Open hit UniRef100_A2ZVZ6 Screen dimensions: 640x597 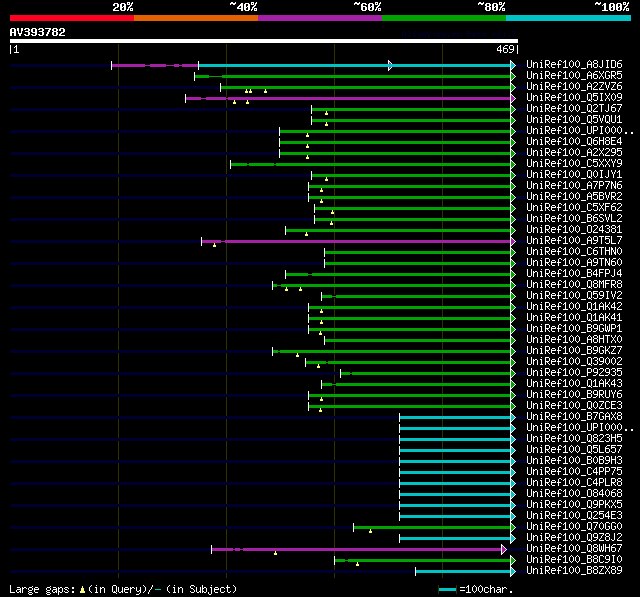click(574, 87)
